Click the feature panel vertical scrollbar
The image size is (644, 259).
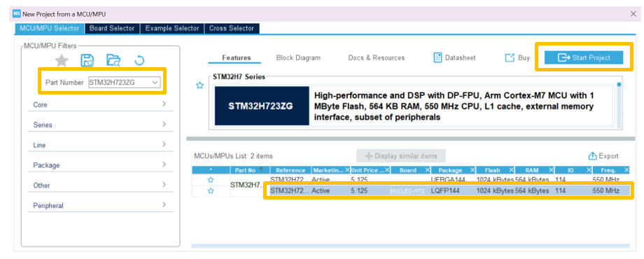tap(619, 105)
